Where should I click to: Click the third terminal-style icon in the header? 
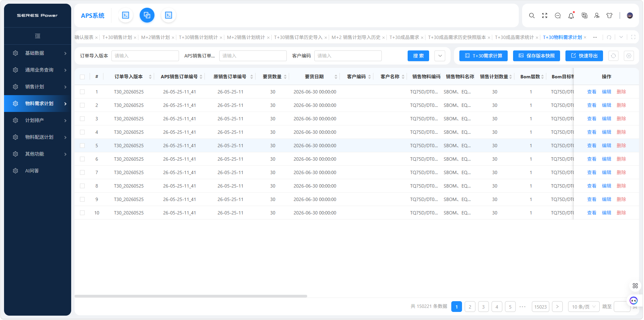point(169,15)
